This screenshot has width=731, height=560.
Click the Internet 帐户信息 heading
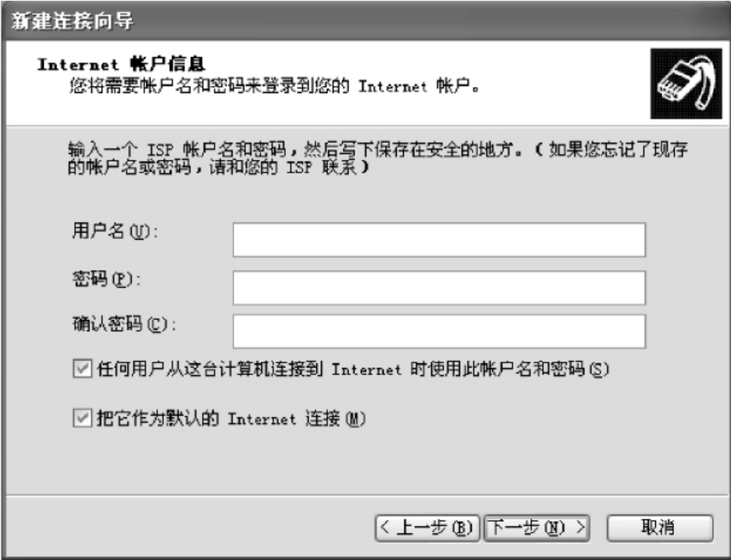click(121, 64)
